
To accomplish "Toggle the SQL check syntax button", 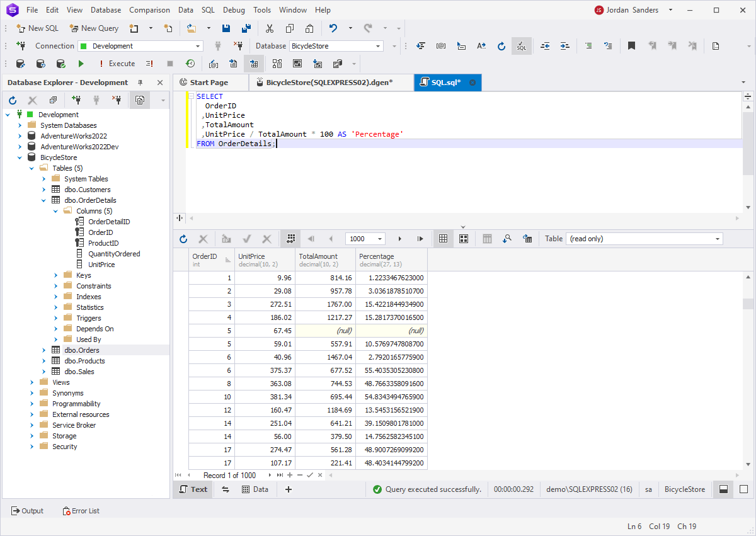I will click(521, 46).
